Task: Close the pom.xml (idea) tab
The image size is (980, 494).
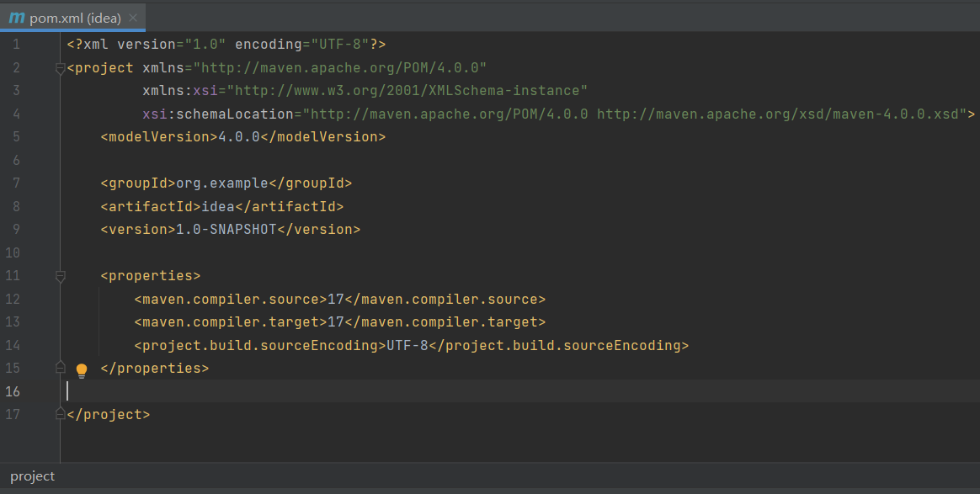Action: (x=133, y=18)
